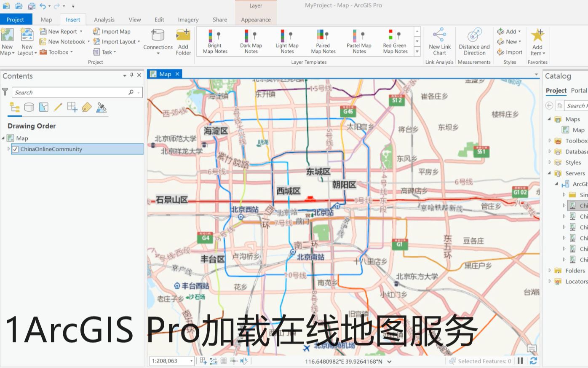
Task: Pause drawing of the map
Action: tap(520, 361)
